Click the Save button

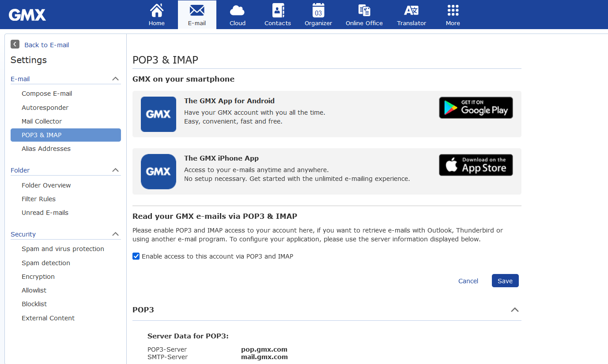pyautogui.click(x=505, y=281)
